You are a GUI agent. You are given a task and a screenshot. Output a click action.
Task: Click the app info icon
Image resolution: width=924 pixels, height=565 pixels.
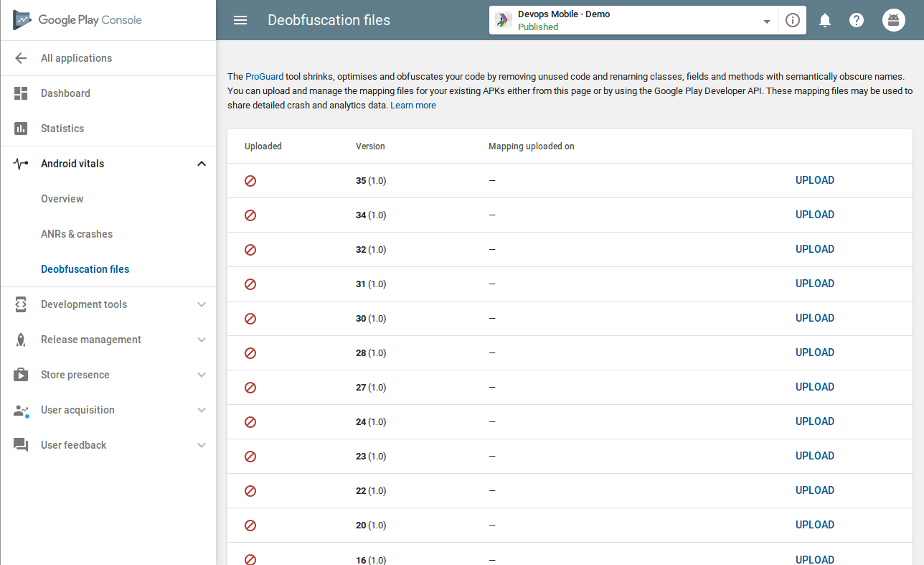(x=792, y=20)
